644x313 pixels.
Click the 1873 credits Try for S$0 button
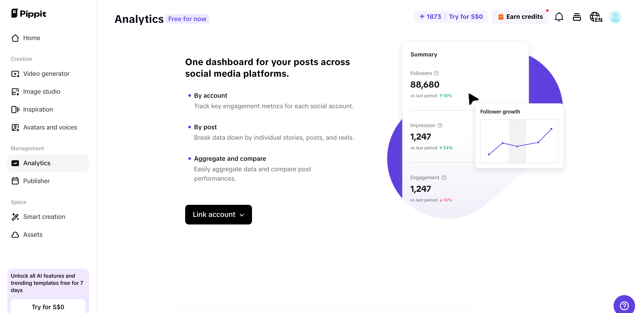click(451, 17)
